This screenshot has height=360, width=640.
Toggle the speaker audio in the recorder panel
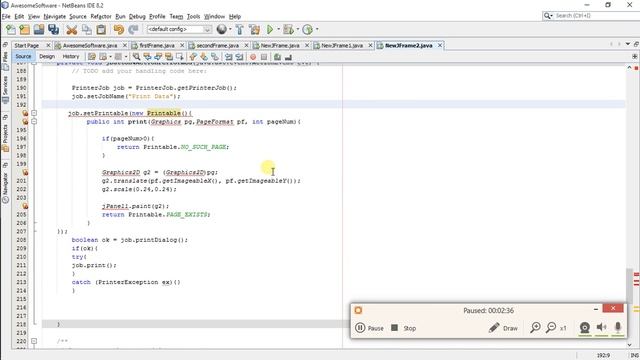click(601, 327)
